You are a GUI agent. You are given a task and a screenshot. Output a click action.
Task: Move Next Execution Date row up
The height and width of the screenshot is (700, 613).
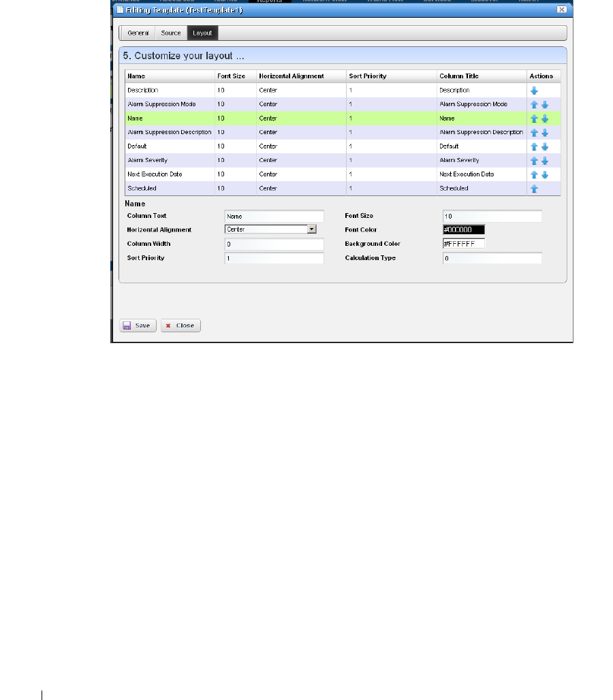tap(534, 174)
